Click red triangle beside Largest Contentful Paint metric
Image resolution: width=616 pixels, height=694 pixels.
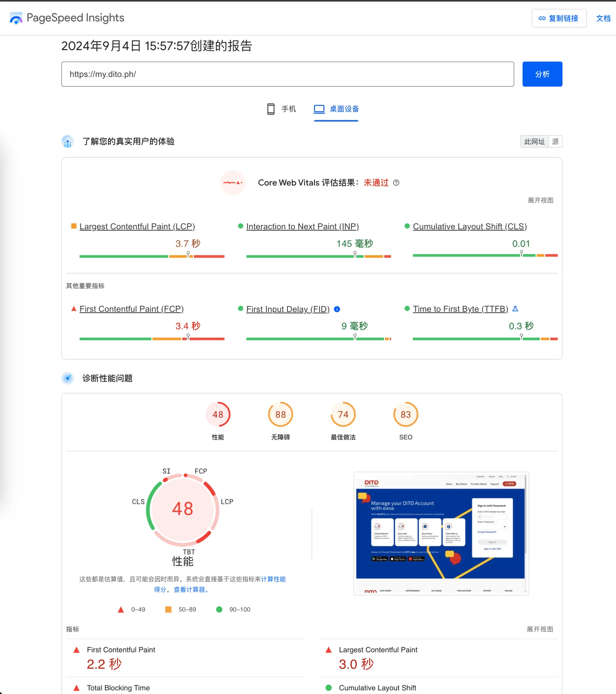329,650
